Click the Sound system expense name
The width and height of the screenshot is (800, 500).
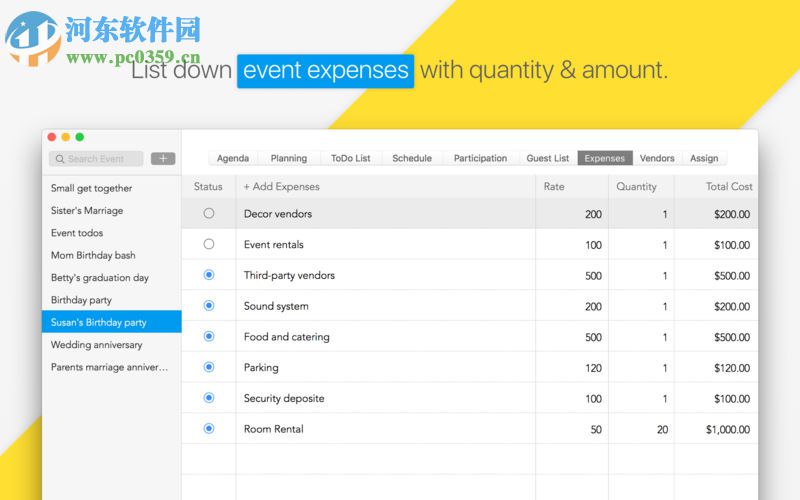click(276, 306)
